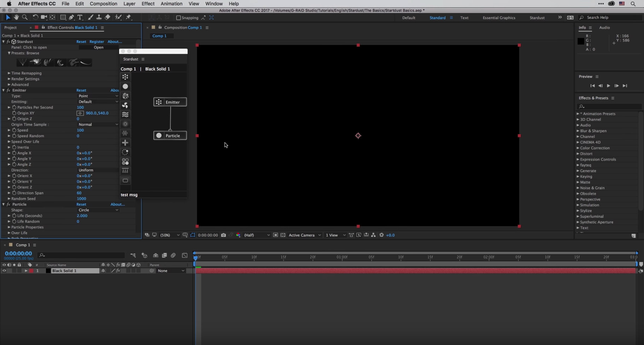Open the Layer menu
644x345 pixels.
point(129,4)
